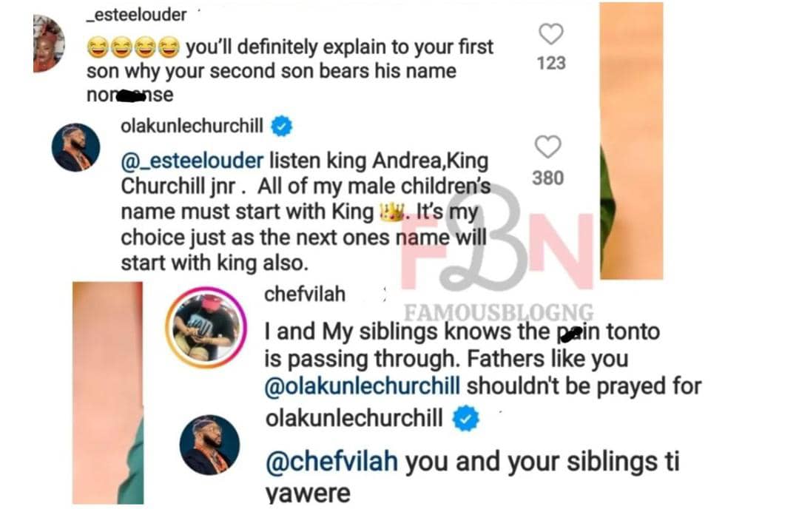
Task: Follow the @_esteelouder mention link
Action: (x=192, y=161)
